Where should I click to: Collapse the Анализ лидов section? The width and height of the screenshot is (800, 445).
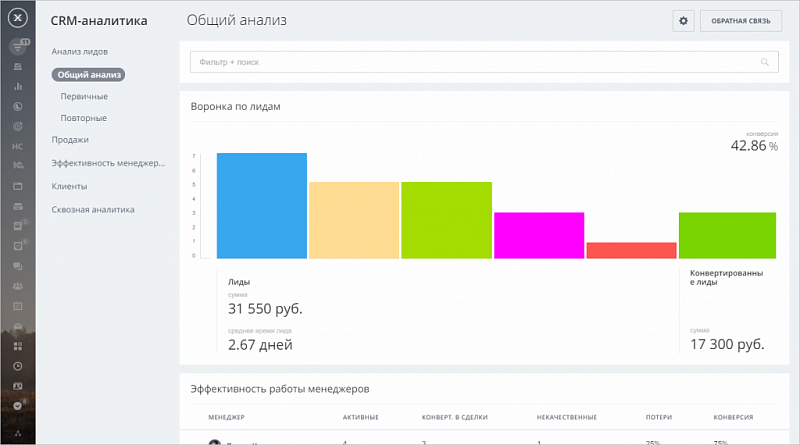pyautogui.click(x=80, y=51)
